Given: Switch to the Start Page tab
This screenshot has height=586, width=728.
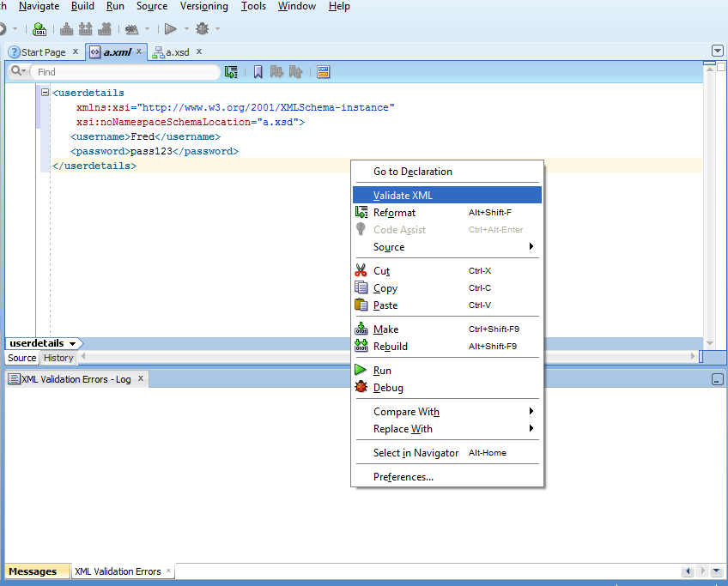Looking at the screenshot, I should [x=43, y=52].
